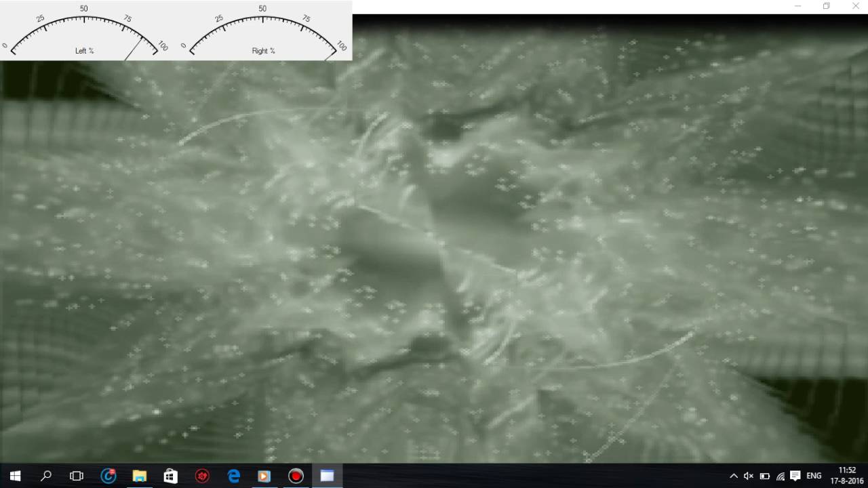The image size is (868, 488).
Task: Minimize the application window
Action: coord(797,6)
